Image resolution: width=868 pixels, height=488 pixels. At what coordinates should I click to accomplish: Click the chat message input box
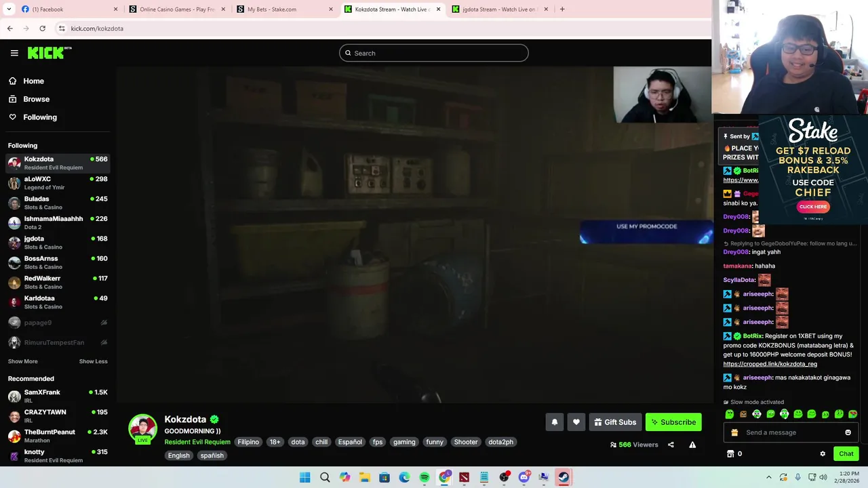click(791, 432)
